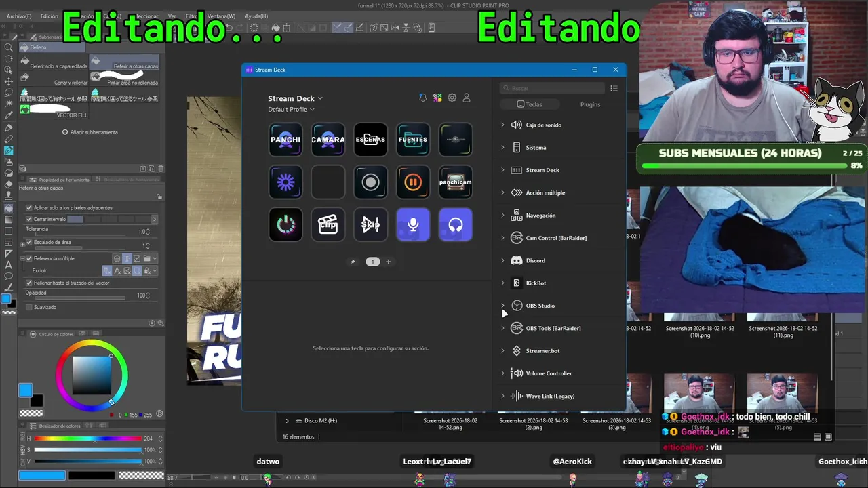
Task: Toggle Rellenar hasta el trazado del vector
Action: tap(28, 283)
